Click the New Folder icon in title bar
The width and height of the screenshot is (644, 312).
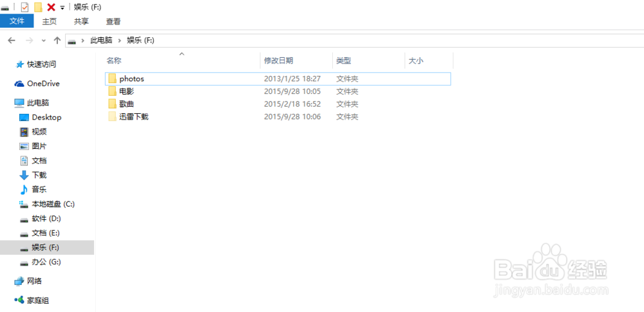(38, 7)
